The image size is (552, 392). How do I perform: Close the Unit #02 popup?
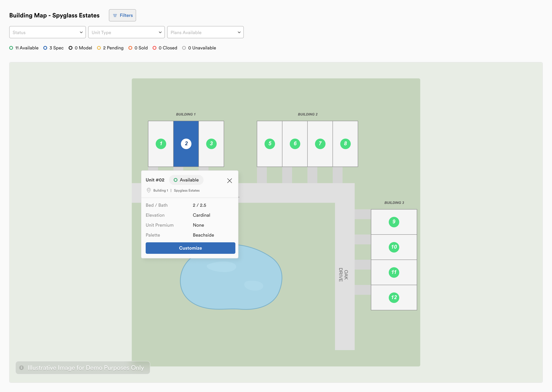coord(229,180)
